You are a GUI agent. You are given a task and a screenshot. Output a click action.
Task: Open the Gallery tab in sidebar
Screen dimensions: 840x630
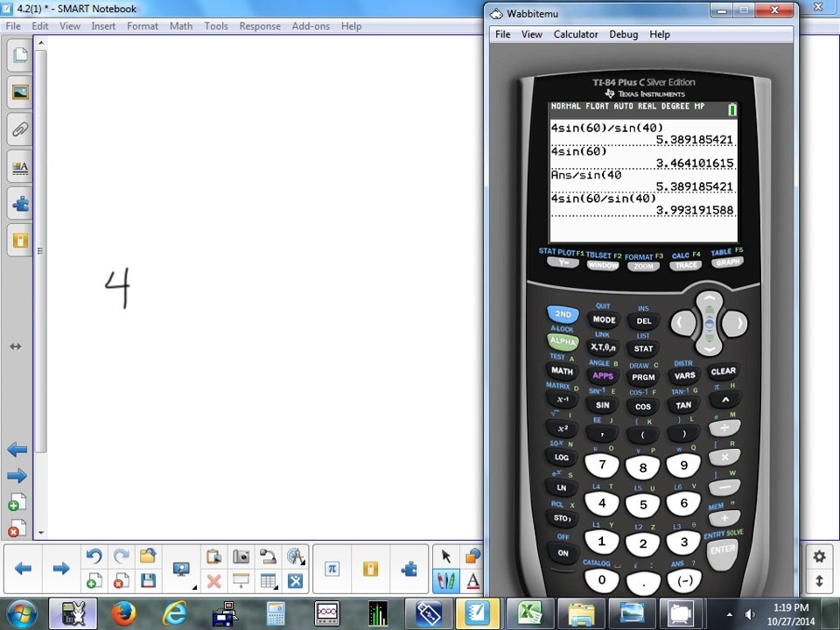pyautogui.click(x=20, y=92)
